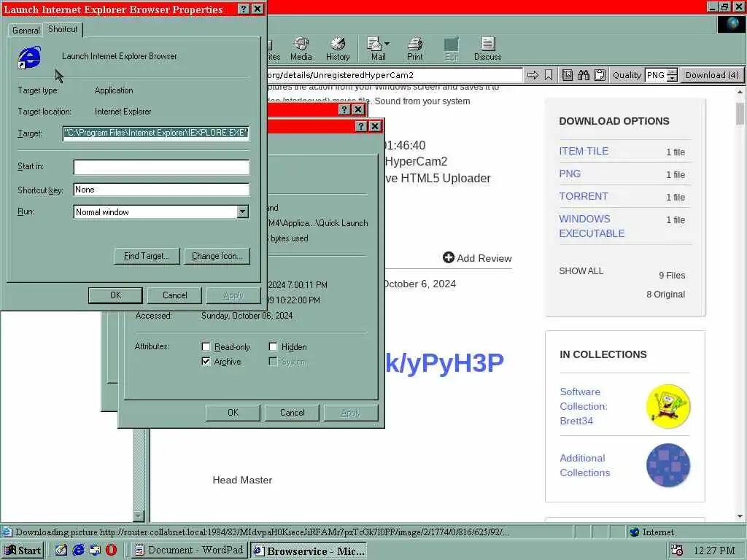Click the Internet zone globe in status bar
Viewport: 747px width, 560px height.
(x=635, y=532)
